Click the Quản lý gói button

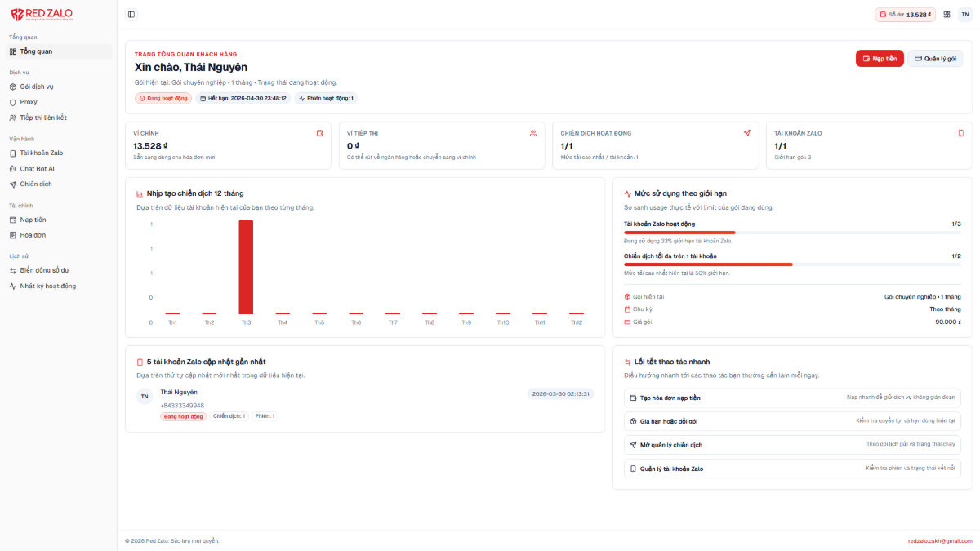[935, 59]
